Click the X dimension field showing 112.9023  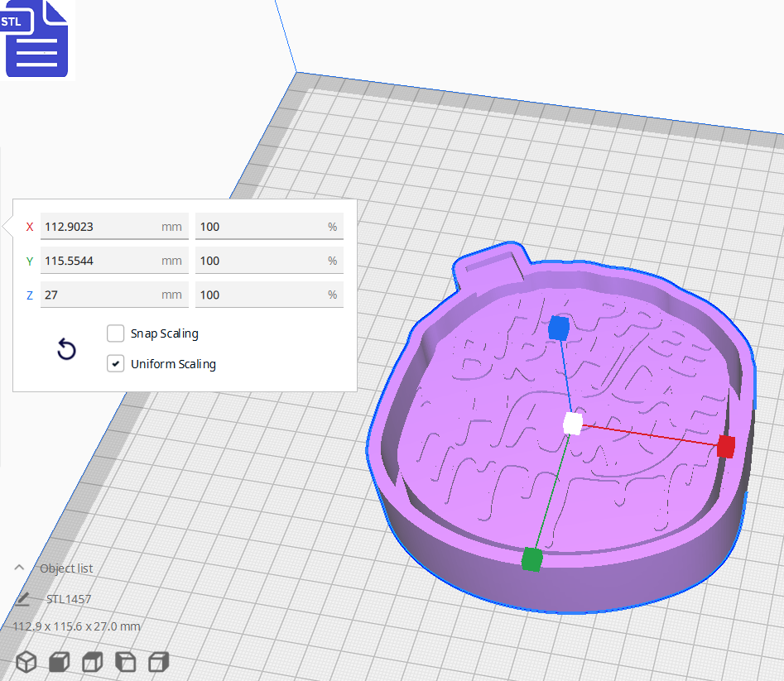tap(99, 227)
